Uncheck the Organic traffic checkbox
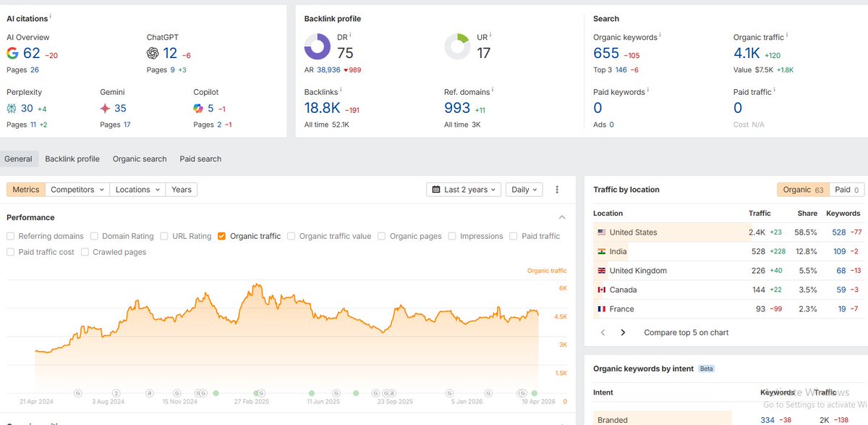868x425 pixels. [x=221, y=236]
